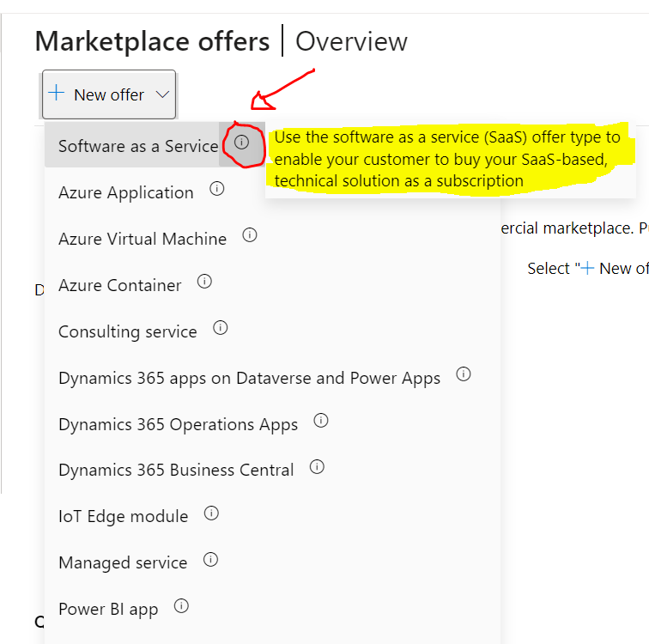The height and width of the screenshot is (644, 649).
Task: Pick Managed service from the list
Action: click(123, 563)
